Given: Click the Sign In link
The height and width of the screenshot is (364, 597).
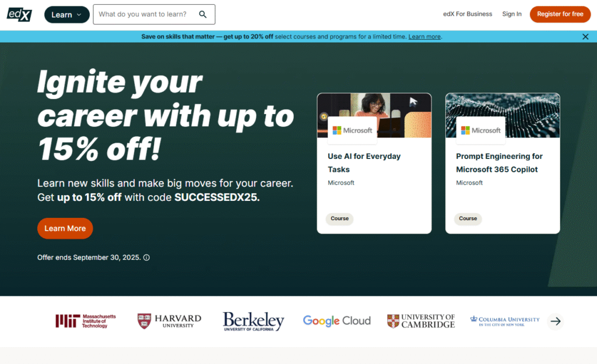Looking at the screenshot, I should 512,14.
